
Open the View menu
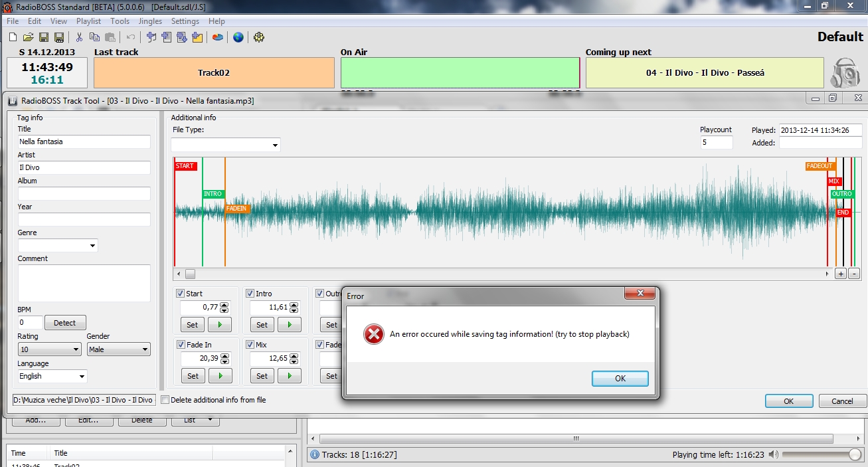click(x=58, y=21)
